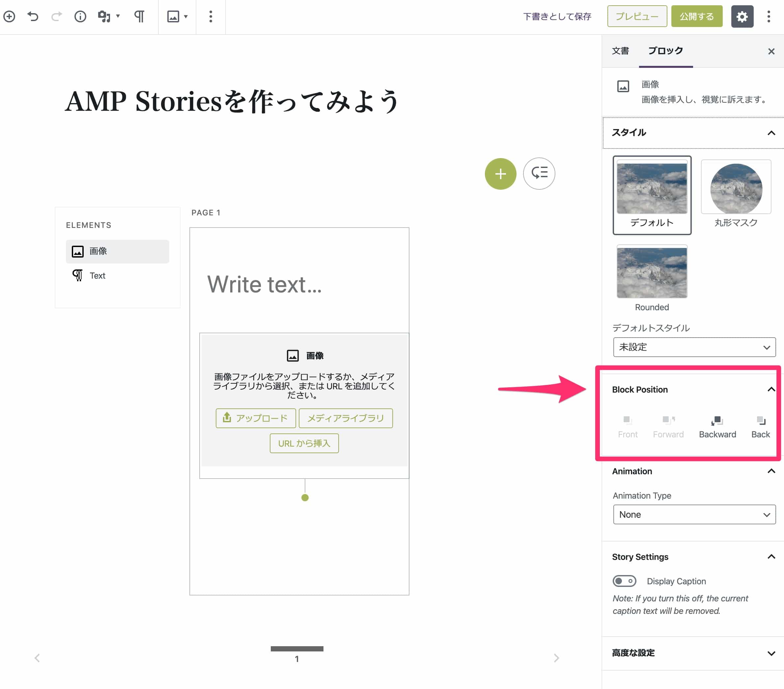This screenshot has height=689, width=784.
Task: Click the image icon in placeholder block
Action: point(293,356)
